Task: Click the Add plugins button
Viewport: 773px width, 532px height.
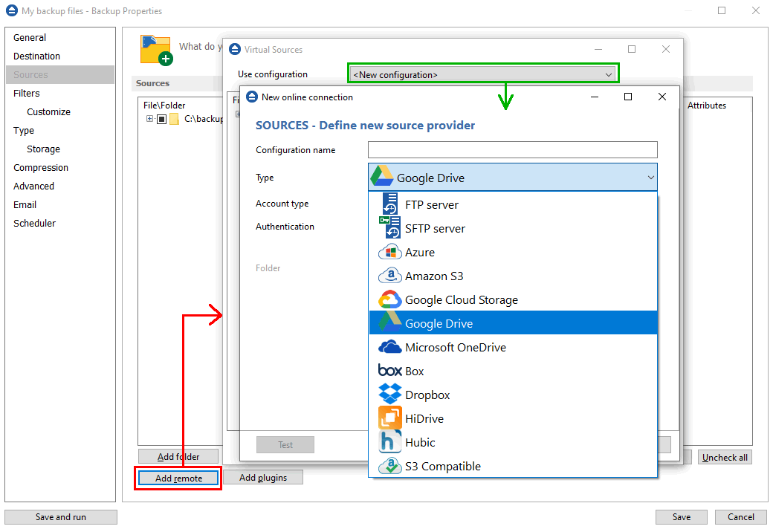Action: [x=263, y=477]
